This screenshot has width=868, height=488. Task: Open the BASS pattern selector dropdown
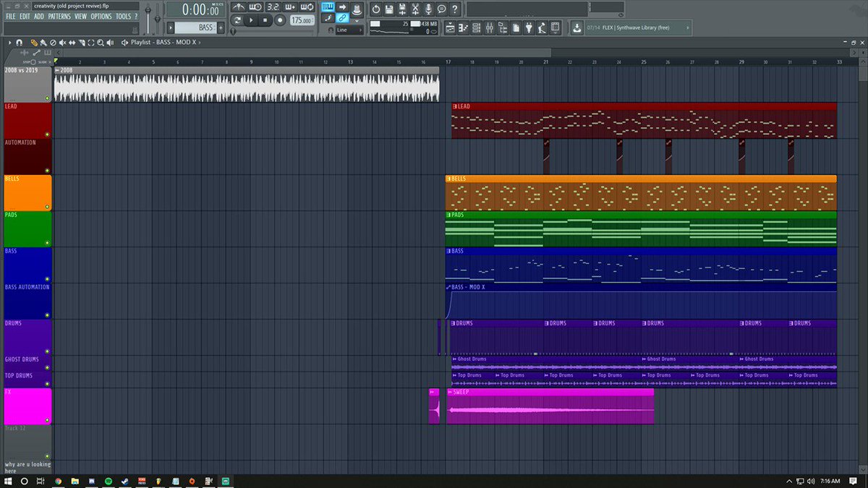click(x=195, y=27)
